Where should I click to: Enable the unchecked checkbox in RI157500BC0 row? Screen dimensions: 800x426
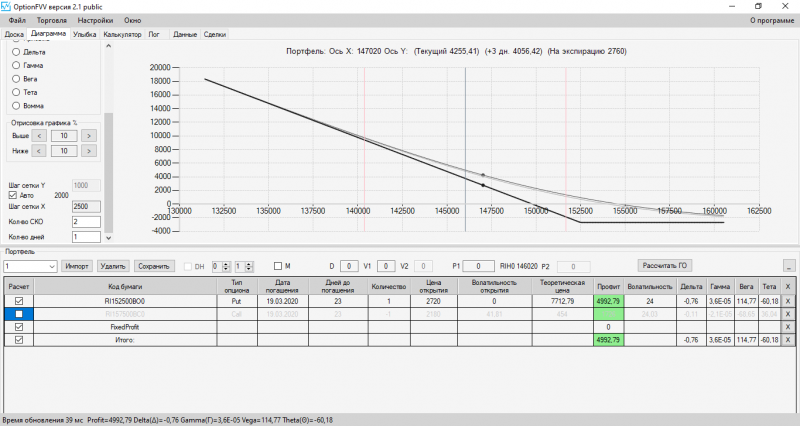point(19,314)
